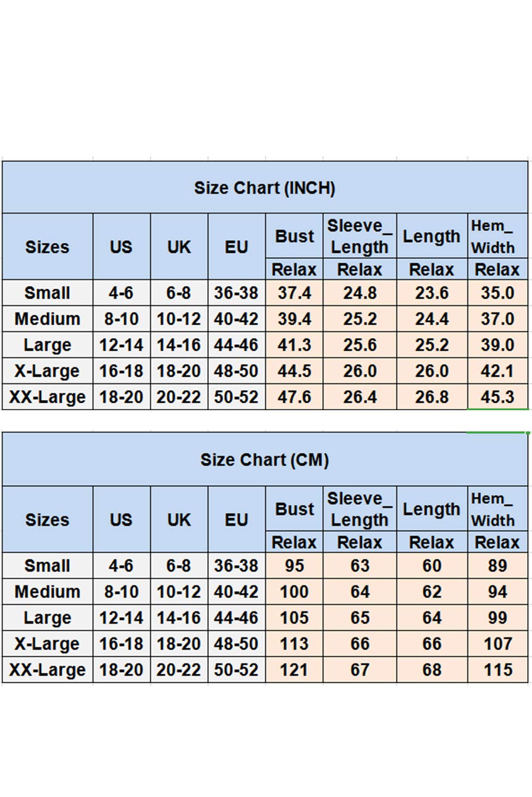Click the Sizes header in inch chart
The image size is (532, 797).
point(47,247)
